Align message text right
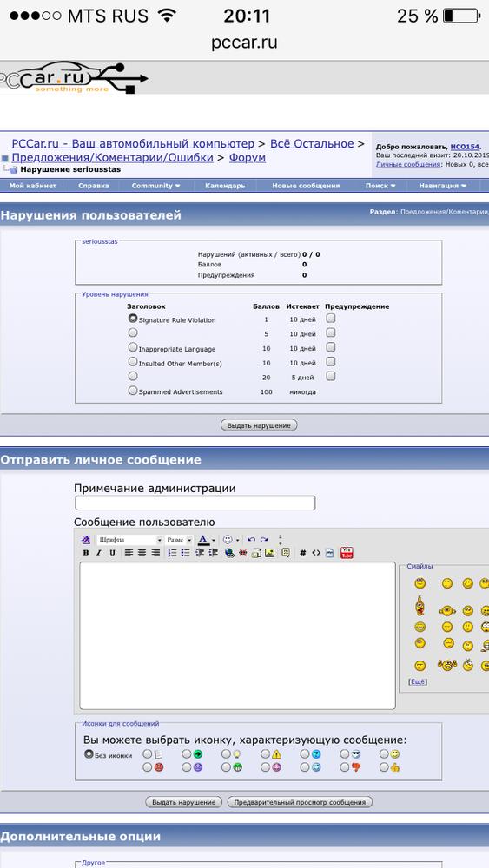Screen dimensions: 489x868 [155, 552]
